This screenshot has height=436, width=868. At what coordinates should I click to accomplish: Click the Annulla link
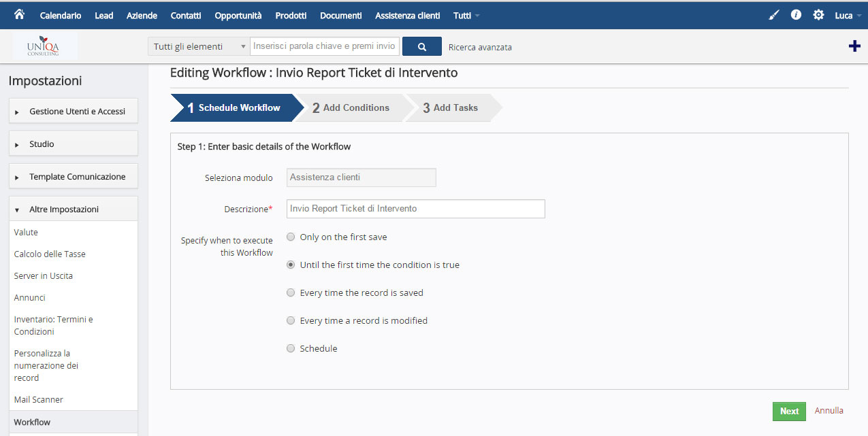pyautogui.click(x=829, y=411)
